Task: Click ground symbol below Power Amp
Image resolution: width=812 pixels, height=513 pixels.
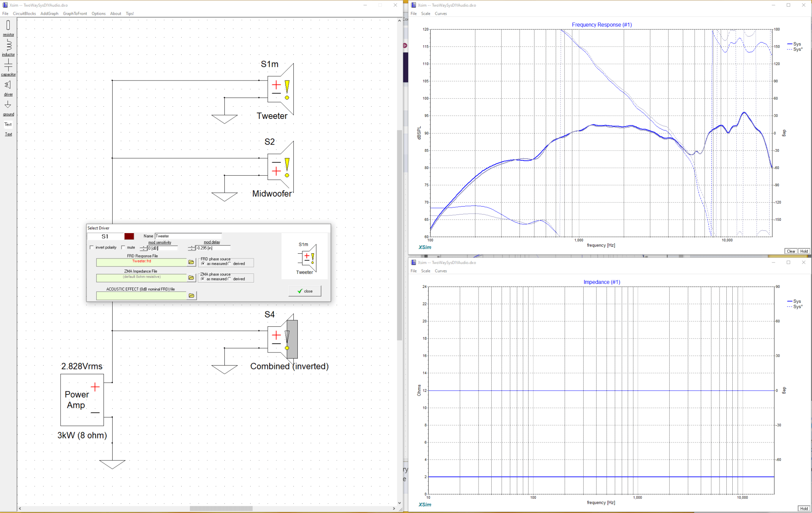Action: [x=112, y=464]
